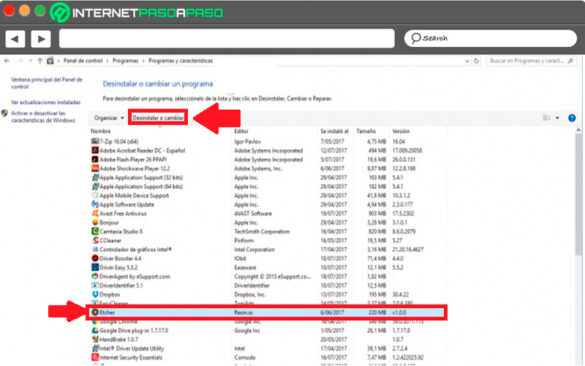Click the Intel Corporation editor cell
Screen dimensions: 585x366
pos(254,249)
